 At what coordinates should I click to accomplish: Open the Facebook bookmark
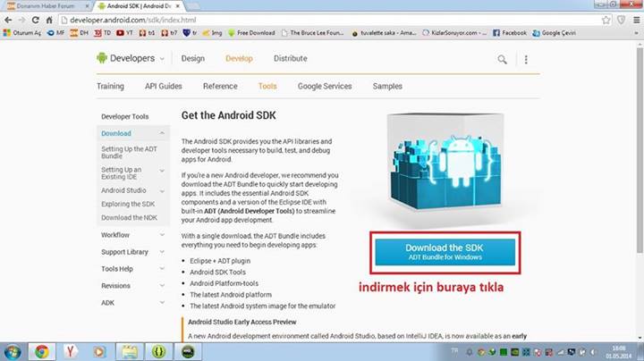click(509, 33)
